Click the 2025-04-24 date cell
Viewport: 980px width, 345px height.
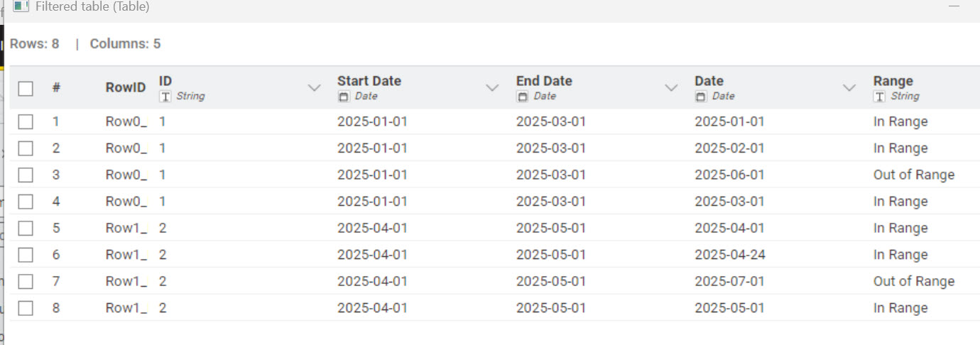pyautogui.click(x=729, y=255)
